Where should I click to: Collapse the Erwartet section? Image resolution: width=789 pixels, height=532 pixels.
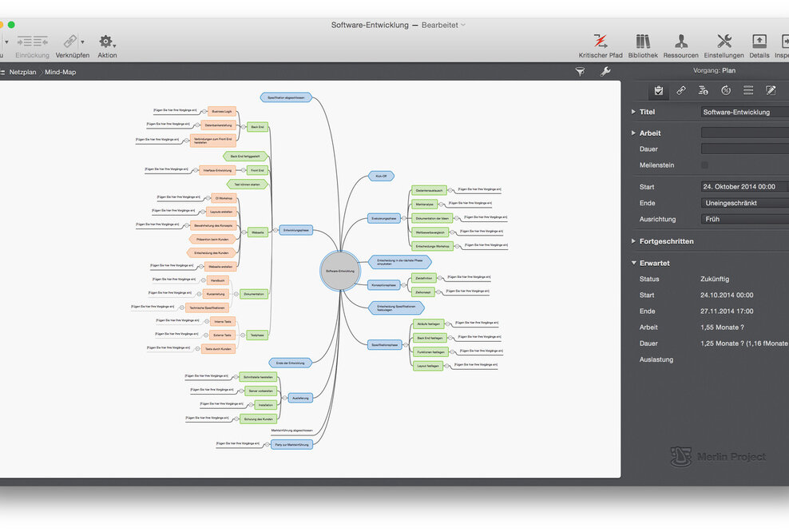pyautogui.click(x=633, y=263)
